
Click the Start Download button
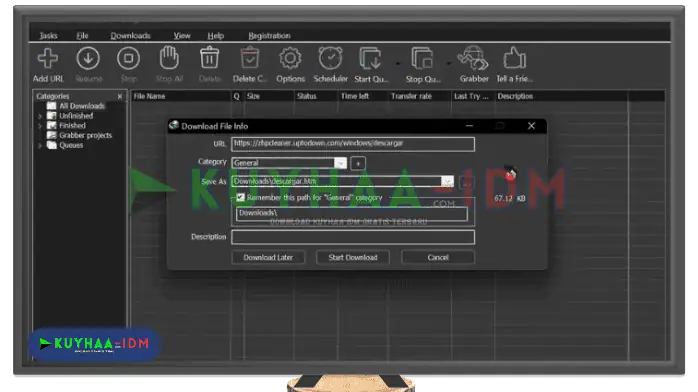353,257
